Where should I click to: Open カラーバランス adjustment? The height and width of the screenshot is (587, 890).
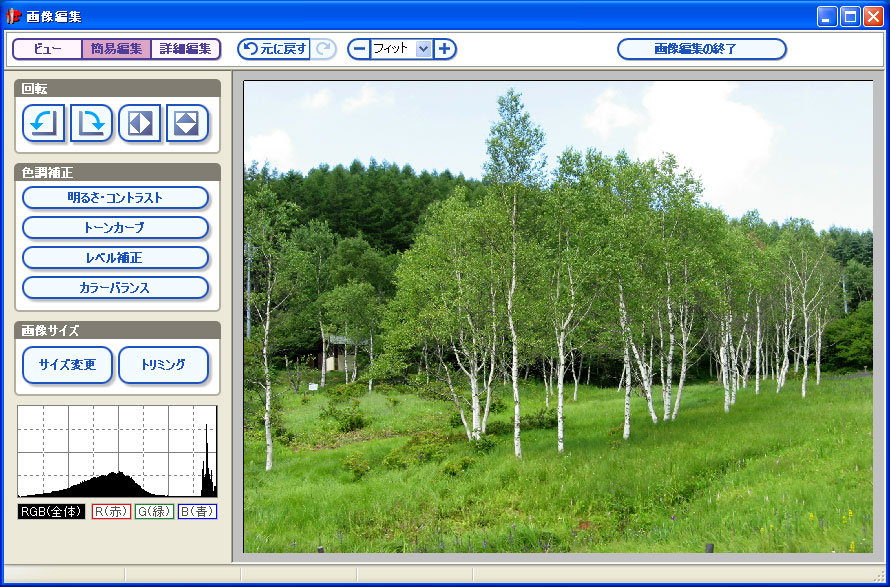116,288
